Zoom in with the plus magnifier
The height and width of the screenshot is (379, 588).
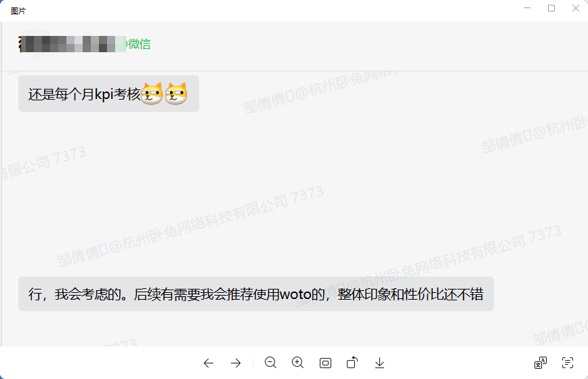[x=298, y=363]
